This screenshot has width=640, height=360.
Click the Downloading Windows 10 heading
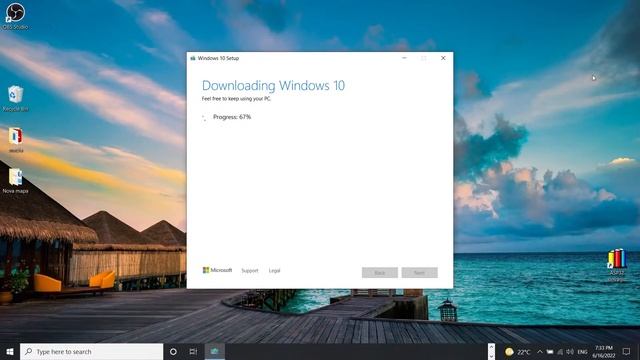pyautogui.click(x=273, y=85)
